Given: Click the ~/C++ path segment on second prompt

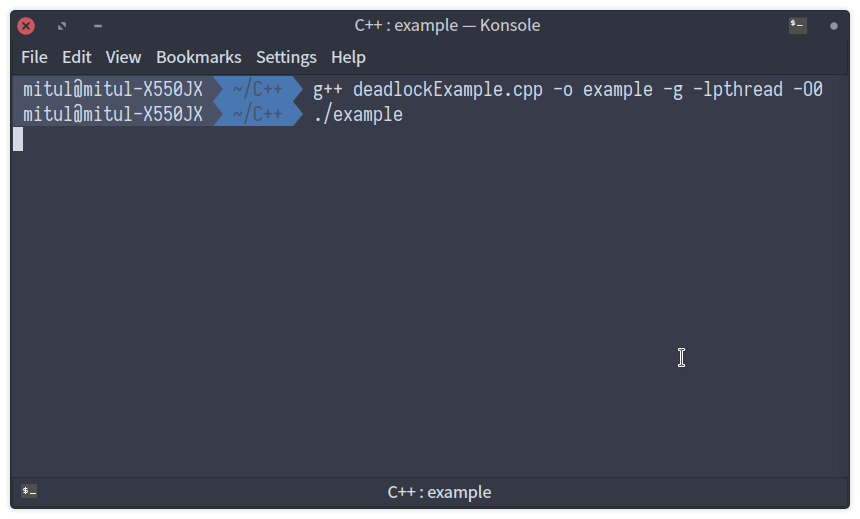Looking at the screenshot, I should click(x=257, y=114).
